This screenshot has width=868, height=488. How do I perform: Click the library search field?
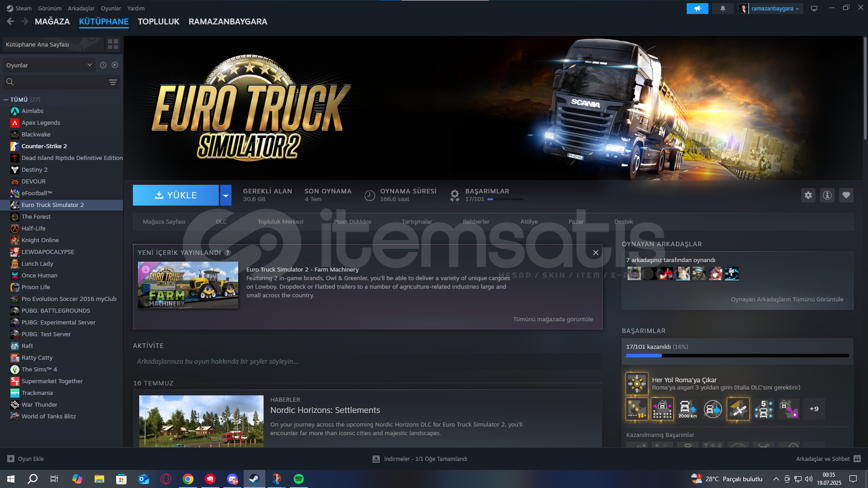pyautogui.click(x=61, y=82)
